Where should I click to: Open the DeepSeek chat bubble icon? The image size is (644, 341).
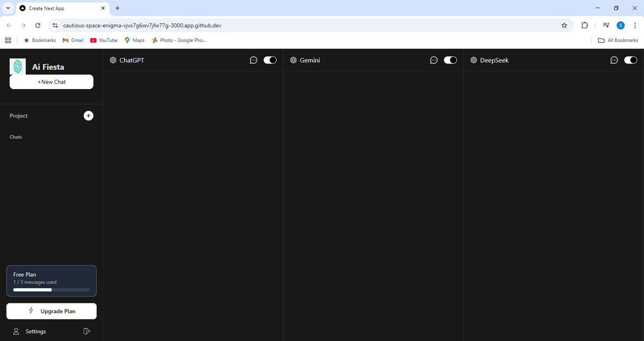pyautogui.click(x=614, y=60)
